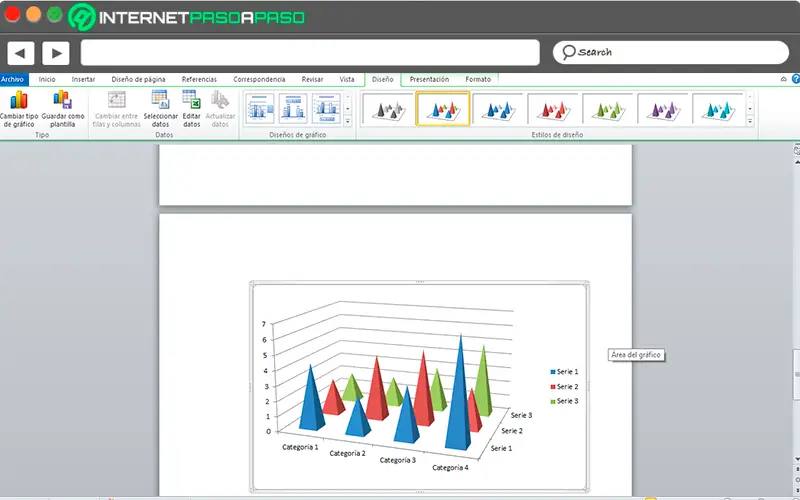The height and width of the screenshot is (500, 800).
Task: Apply the highlighted multicolor pyramid chart style
Action: click(x=443, y=109)
